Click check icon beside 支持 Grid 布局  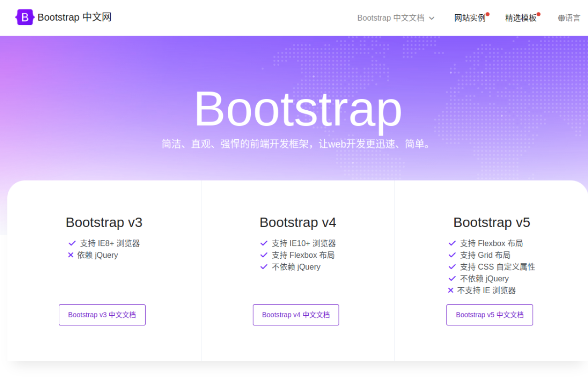(x=452, y=255)
